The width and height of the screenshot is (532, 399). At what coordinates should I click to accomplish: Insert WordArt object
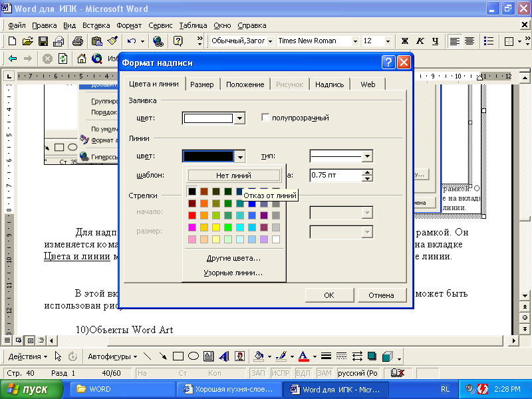[x=224, y=356]
